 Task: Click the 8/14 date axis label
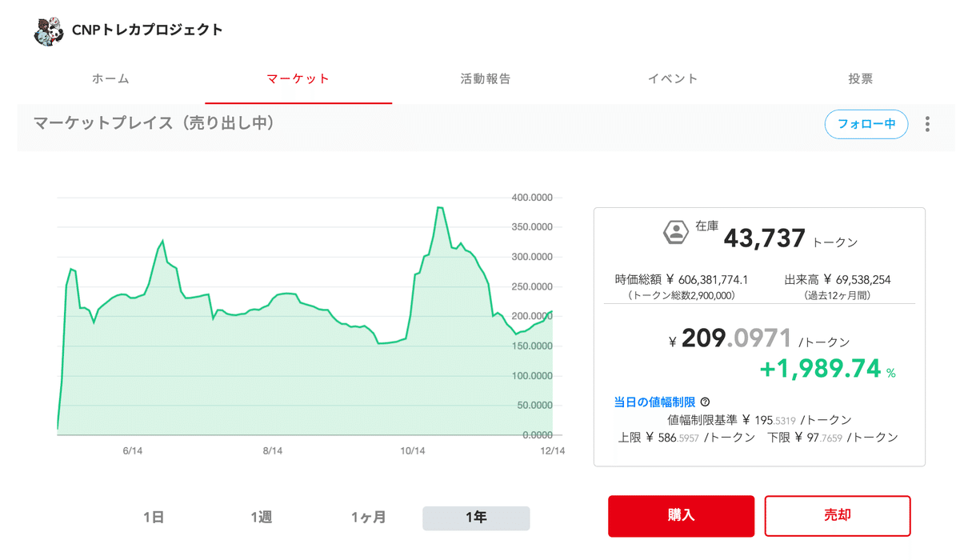pyautogui.click(x=273, y=451)
